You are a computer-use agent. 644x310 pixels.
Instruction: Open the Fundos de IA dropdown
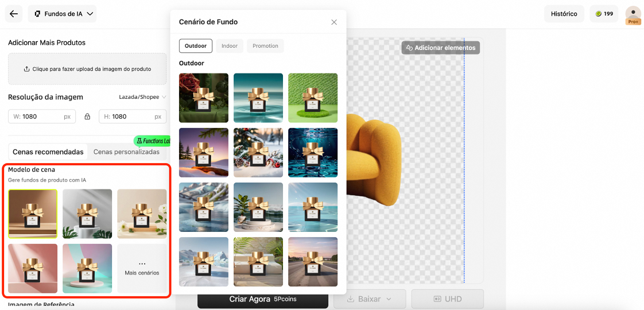point(62,14)
